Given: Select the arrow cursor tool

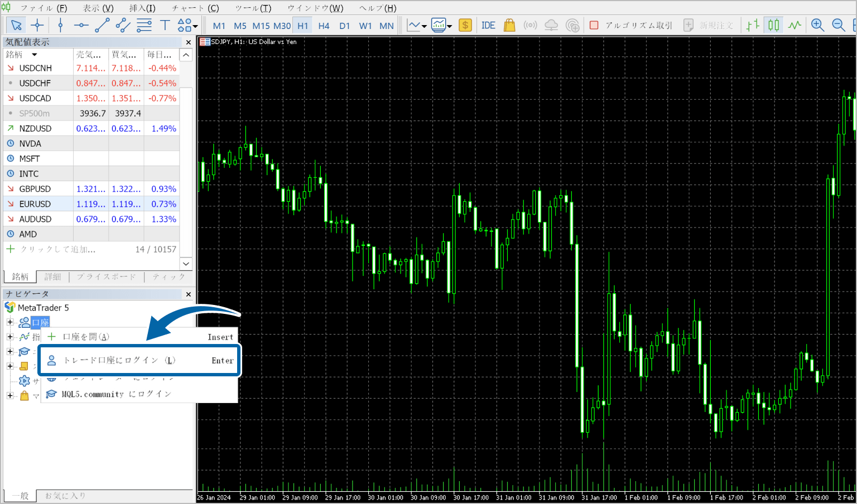Looking at the screenshot, I should (16, 25).
